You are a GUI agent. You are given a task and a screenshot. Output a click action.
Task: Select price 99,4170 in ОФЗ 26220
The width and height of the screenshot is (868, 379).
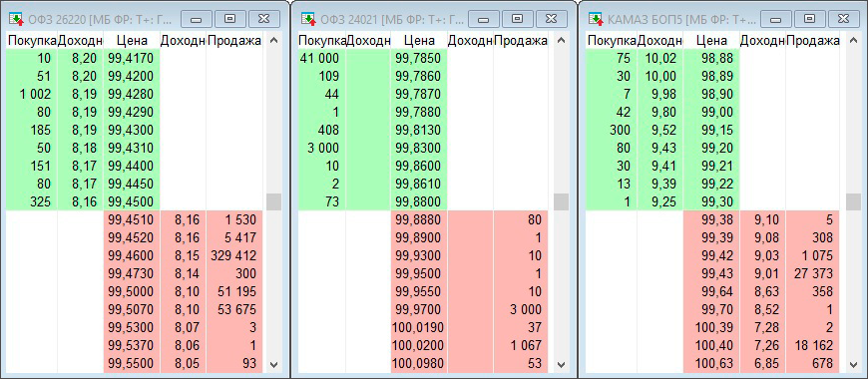(x=131, y=58)
